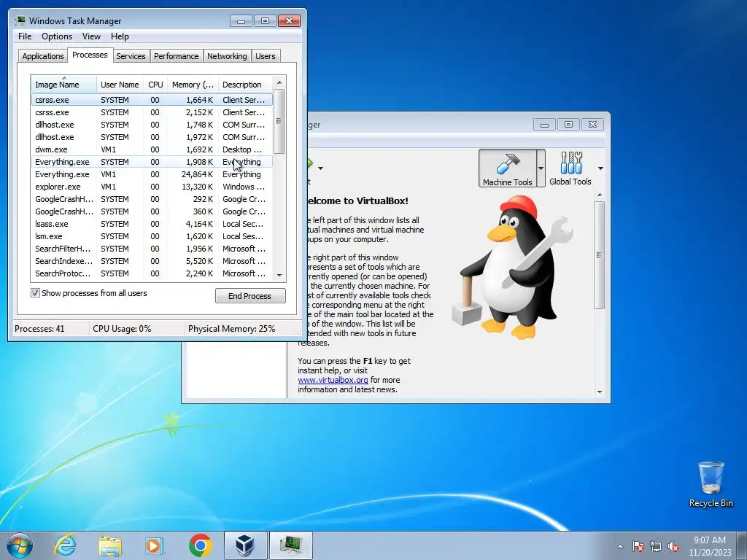Switch to the Performance tab
747x560 pixels.
pos(176,56)
